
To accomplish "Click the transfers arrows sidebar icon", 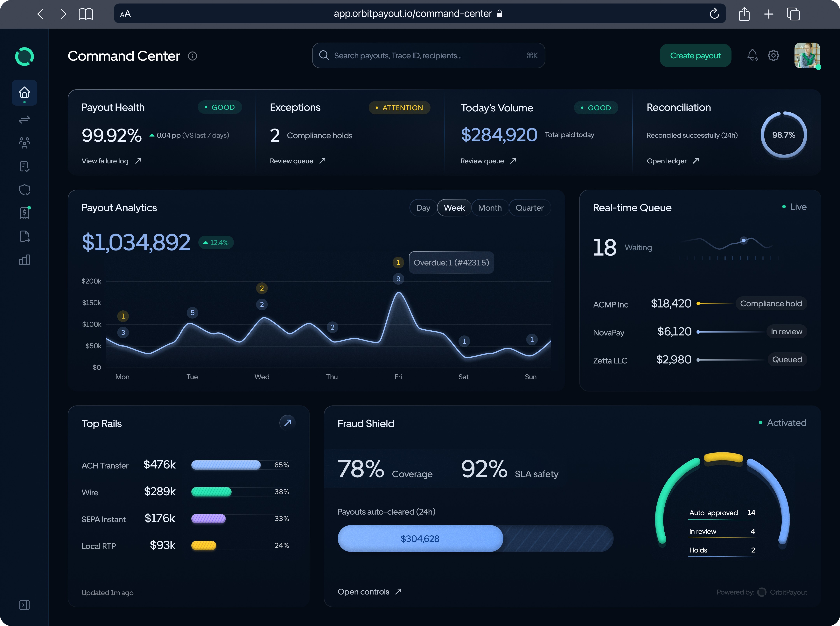I will (24, 120).
